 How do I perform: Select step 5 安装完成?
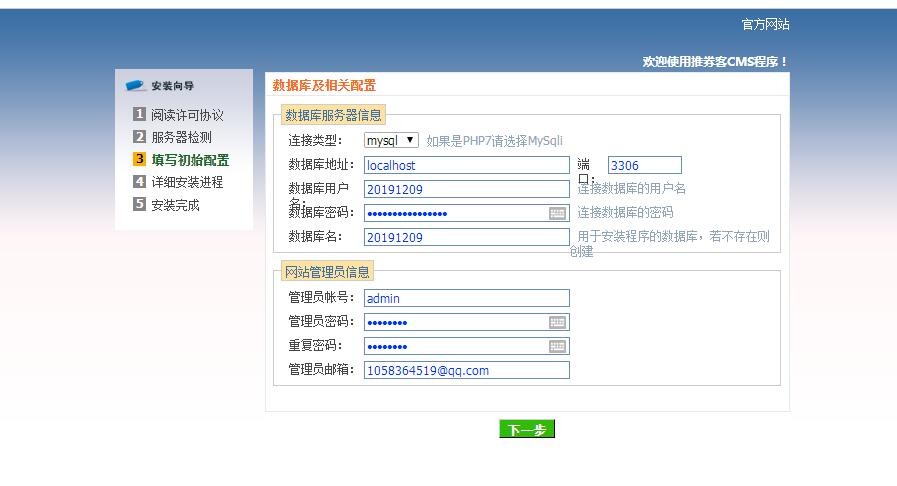click(175, 205)
